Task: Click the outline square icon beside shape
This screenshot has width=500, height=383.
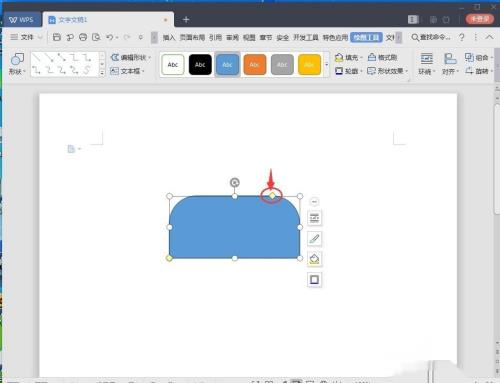Action: click(314, 279)
